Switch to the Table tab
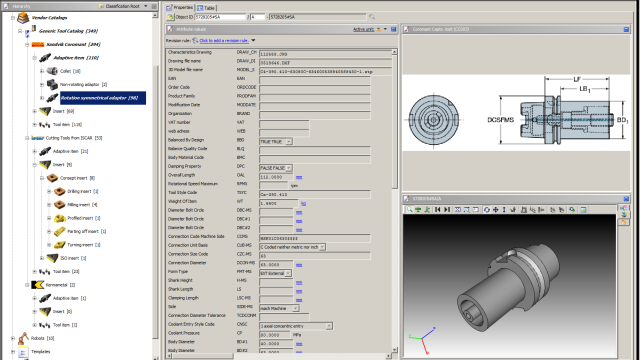This screenshot has height=360, width=640. [206, 8]
